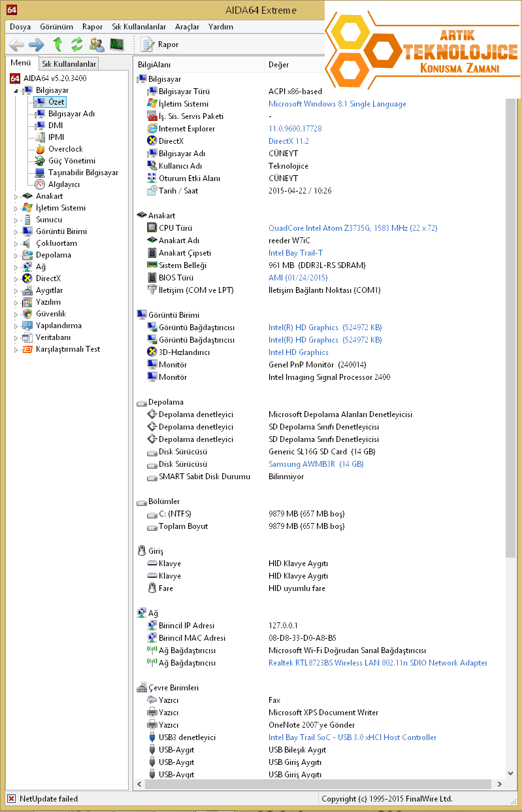Open the Intel HD Graphics 3D accelerator link
Viewport: 522px width, 812px height.
(299, 352)
